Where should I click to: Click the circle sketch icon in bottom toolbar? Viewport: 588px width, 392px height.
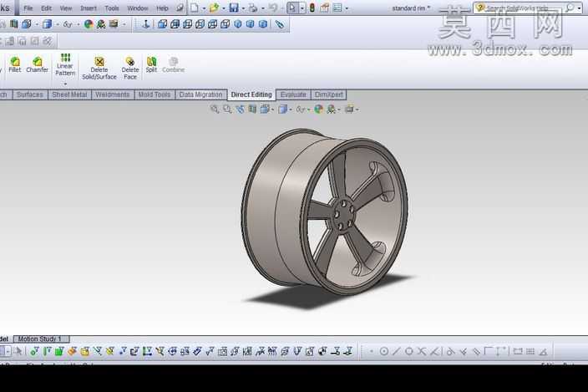[384, 352]
